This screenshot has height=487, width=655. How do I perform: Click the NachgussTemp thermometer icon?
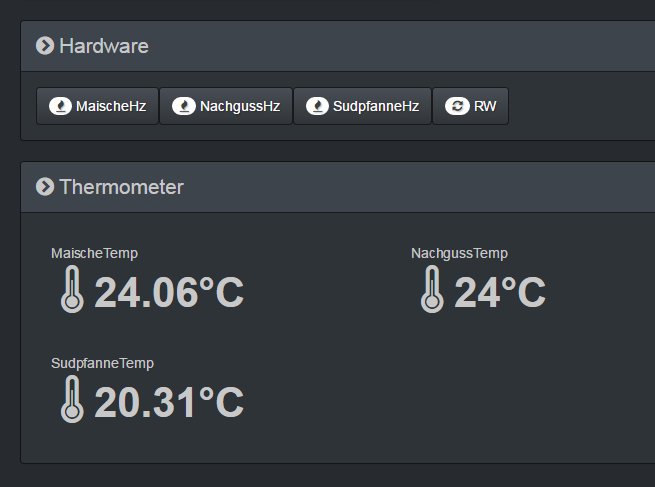tap(431, 290)
